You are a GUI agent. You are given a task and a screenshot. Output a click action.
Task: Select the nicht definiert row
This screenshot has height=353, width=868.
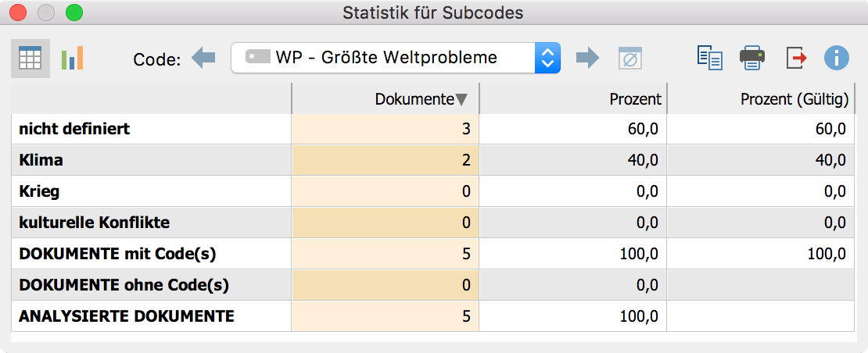[x=433, y=130]
